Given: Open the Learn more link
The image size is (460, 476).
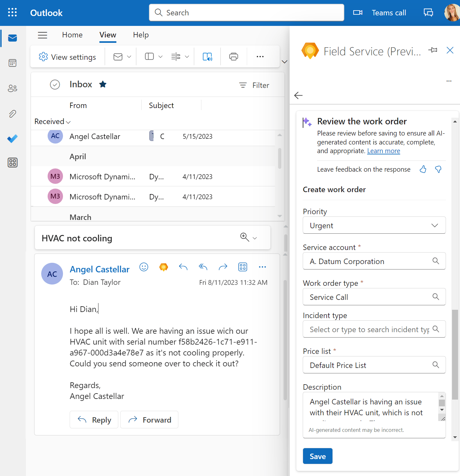Looking at the screenshot, I should tap(383, 151).
